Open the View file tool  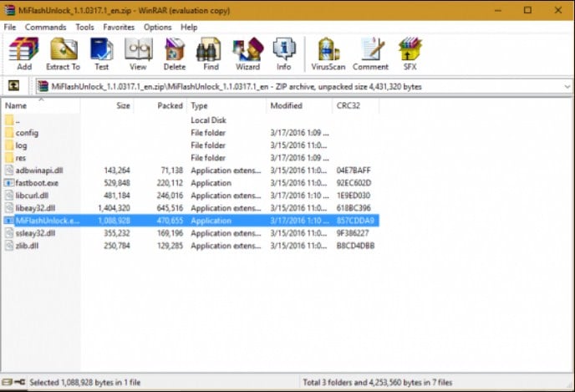point(138,53)
